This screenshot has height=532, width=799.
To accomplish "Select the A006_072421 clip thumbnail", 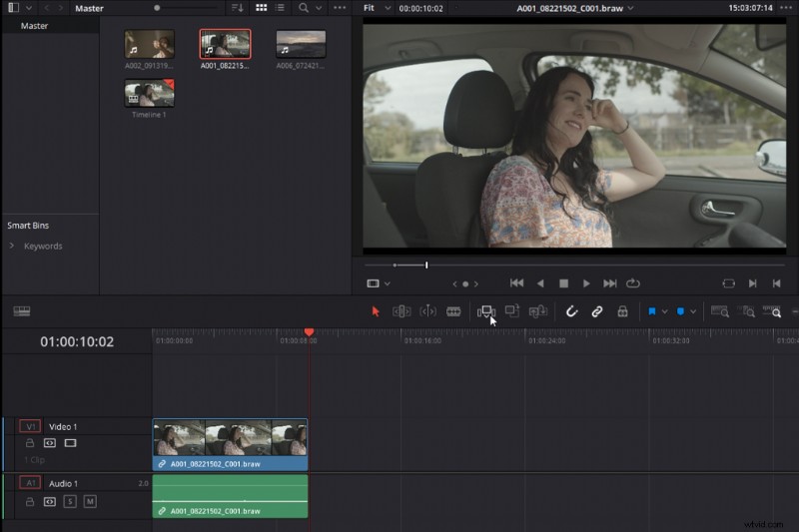I will (x=301, y=44).
